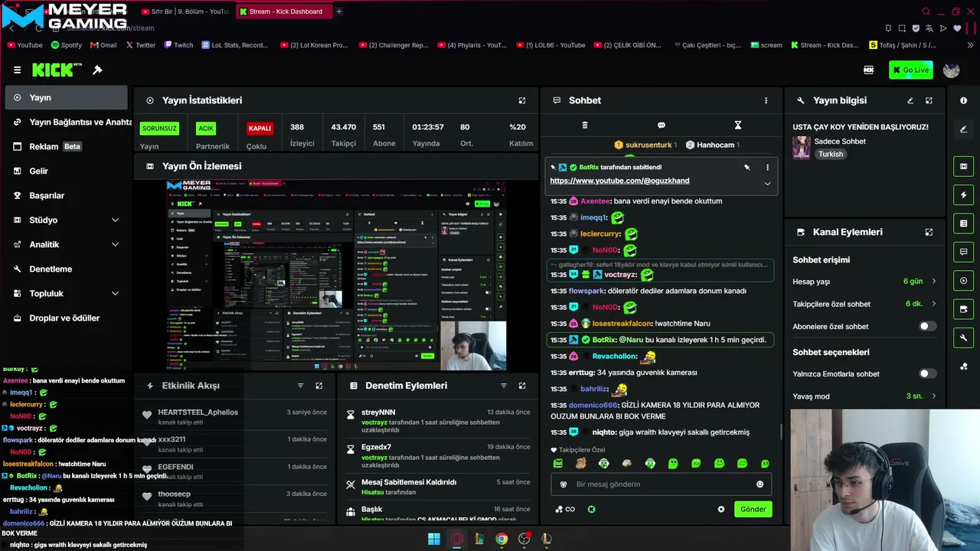Screen dimensions: 980x551
Task: Open the Sohbet panel three-dot menu
Action: tap(766, 100)
